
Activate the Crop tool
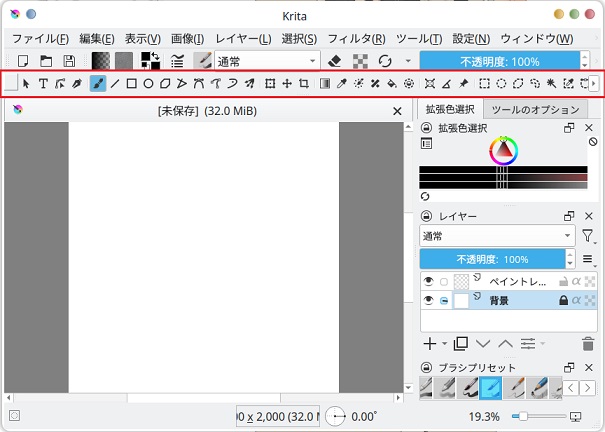[x=304, y=84]
